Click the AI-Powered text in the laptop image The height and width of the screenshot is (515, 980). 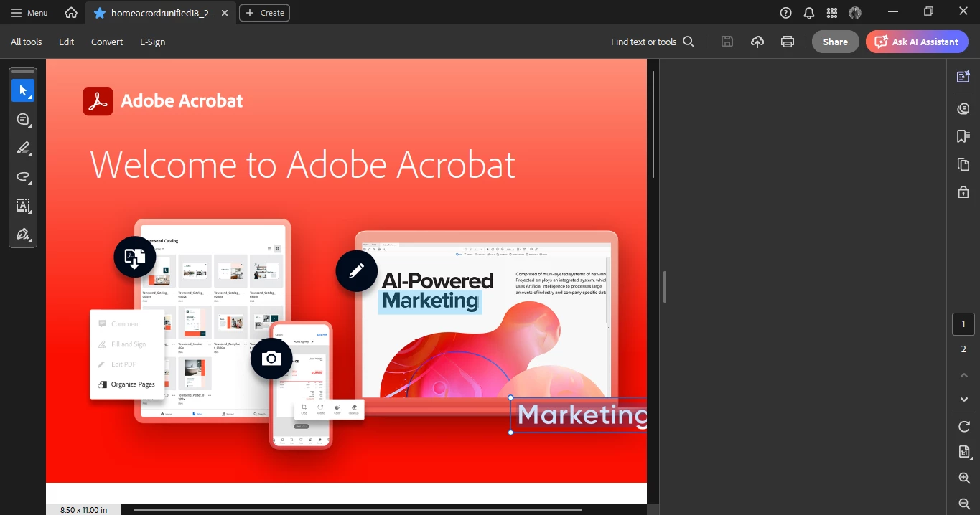click(437, 280)
